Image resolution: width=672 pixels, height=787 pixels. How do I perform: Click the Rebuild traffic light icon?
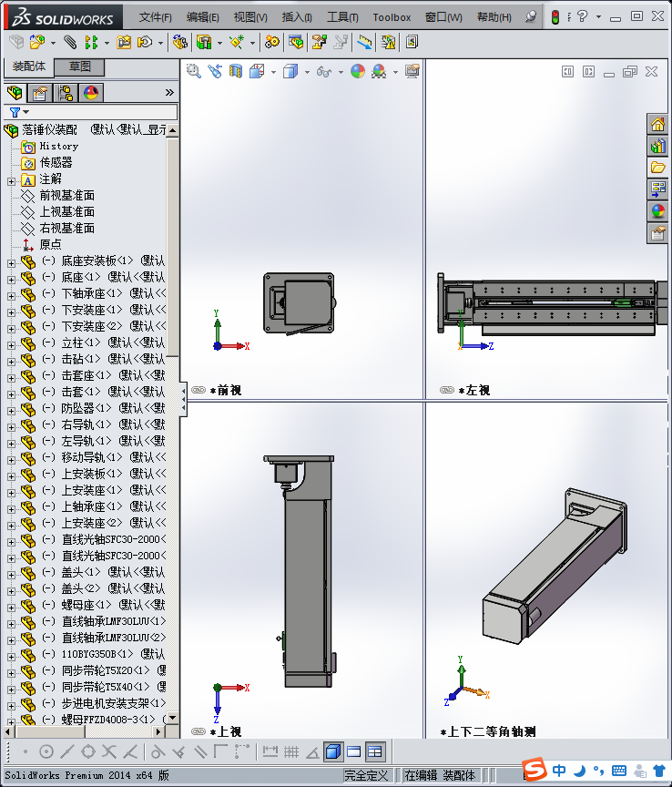pyautogui.click(x=555, y=17)
